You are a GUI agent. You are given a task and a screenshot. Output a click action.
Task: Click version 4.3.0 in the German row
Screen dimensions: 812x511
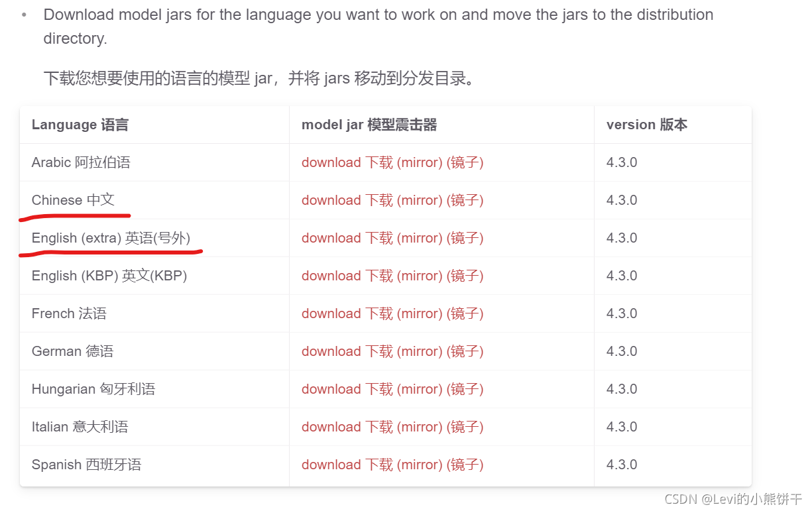622,351
